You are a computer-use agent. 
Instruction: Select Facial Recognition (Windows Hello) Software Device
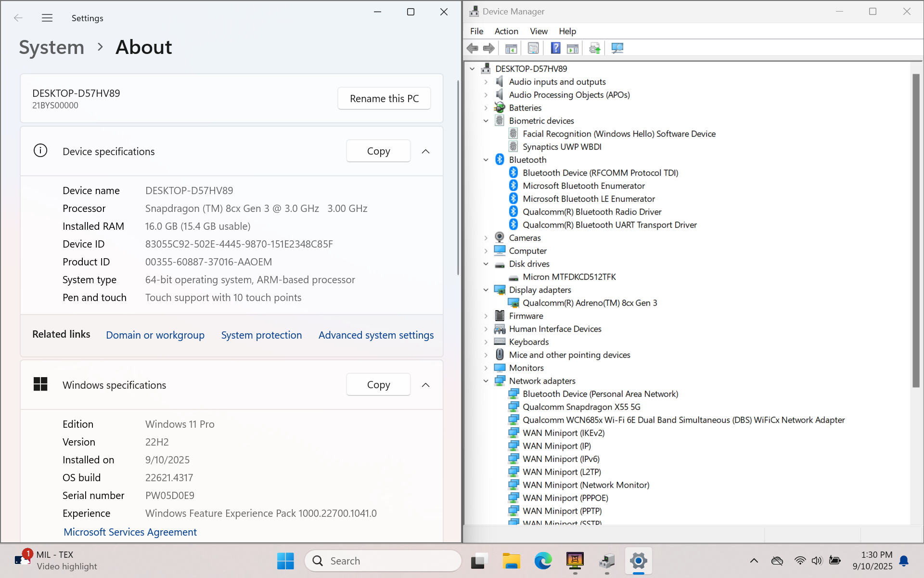[619, 134]
